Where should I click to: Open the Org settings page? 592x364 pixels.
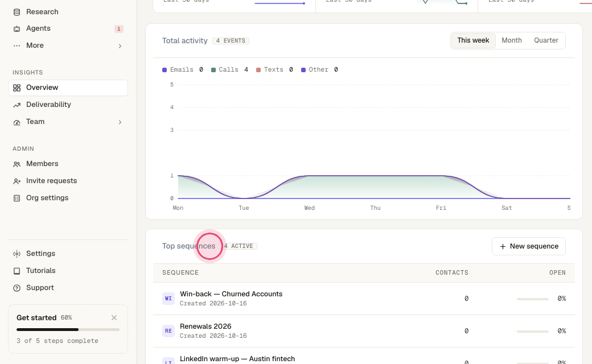click(68, 198)
